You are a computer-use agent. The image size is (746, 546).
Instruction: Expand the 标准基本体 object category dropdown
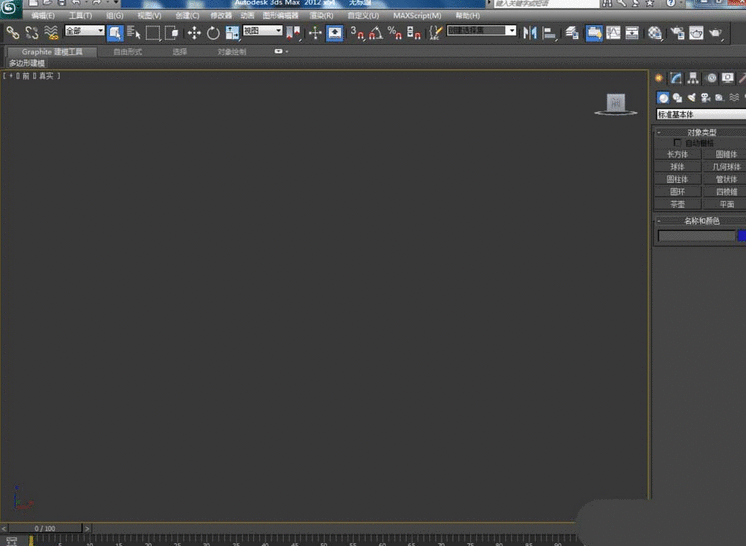[x=700, y=115]
